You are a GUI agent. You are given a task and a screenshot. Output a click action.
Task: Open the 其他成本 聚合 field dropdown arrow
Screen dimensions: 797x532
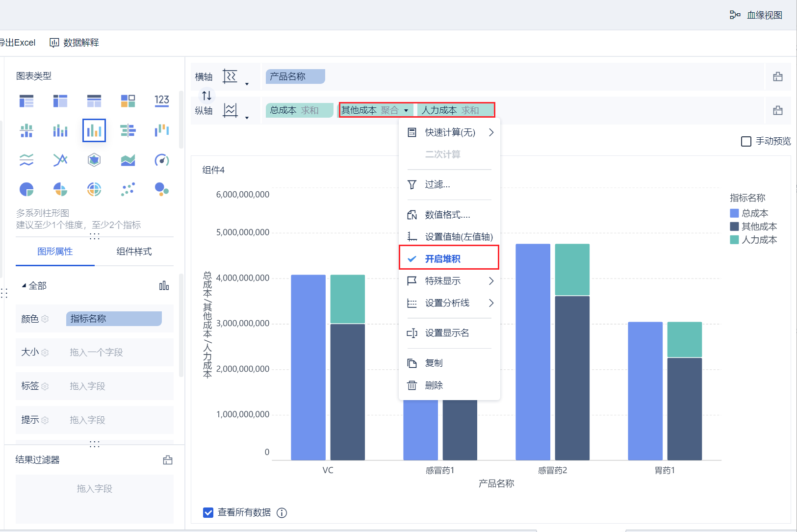point(406,110)
